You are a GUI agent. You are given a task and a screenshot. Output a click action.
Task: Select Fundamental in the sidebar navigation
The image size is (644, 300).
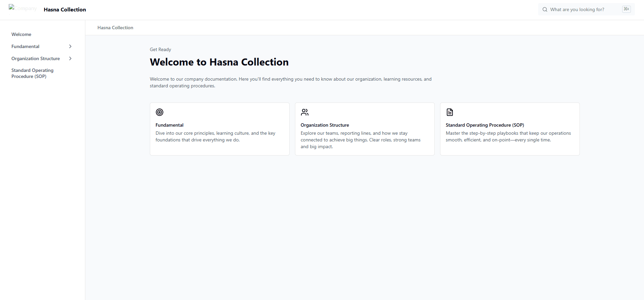tap(26, 46)
